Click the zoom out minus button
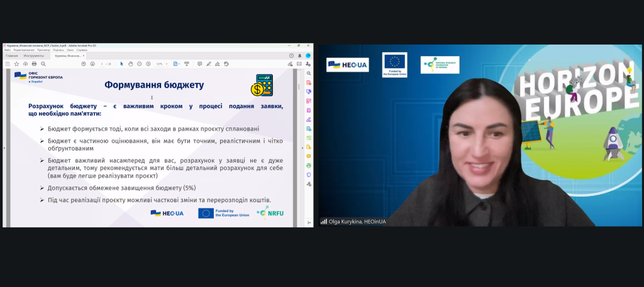The image size is (644, 287). (140, 63)
